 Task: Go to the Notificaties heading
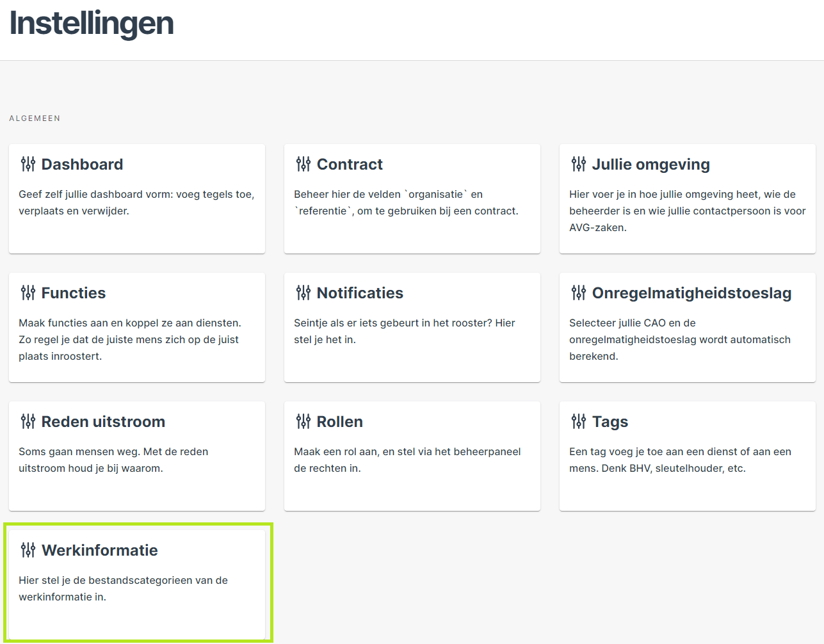click(360, 293)
